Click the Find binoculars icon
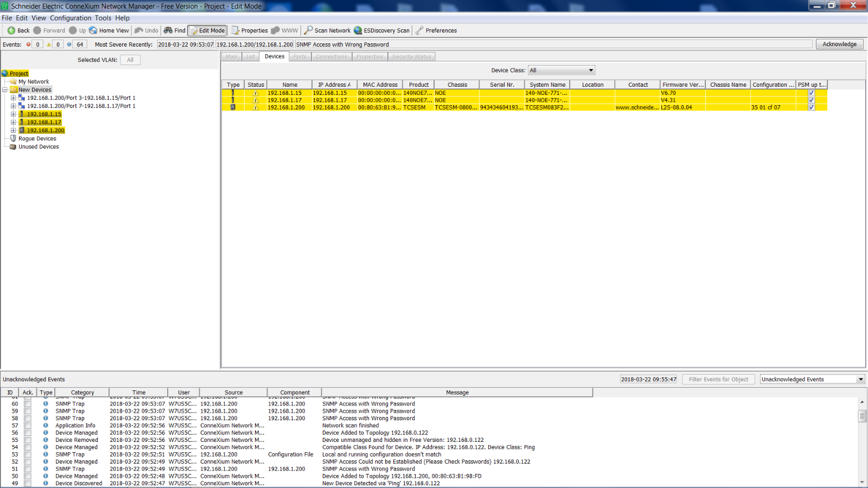Screen dimensions: 868x488 click(168, 30)
